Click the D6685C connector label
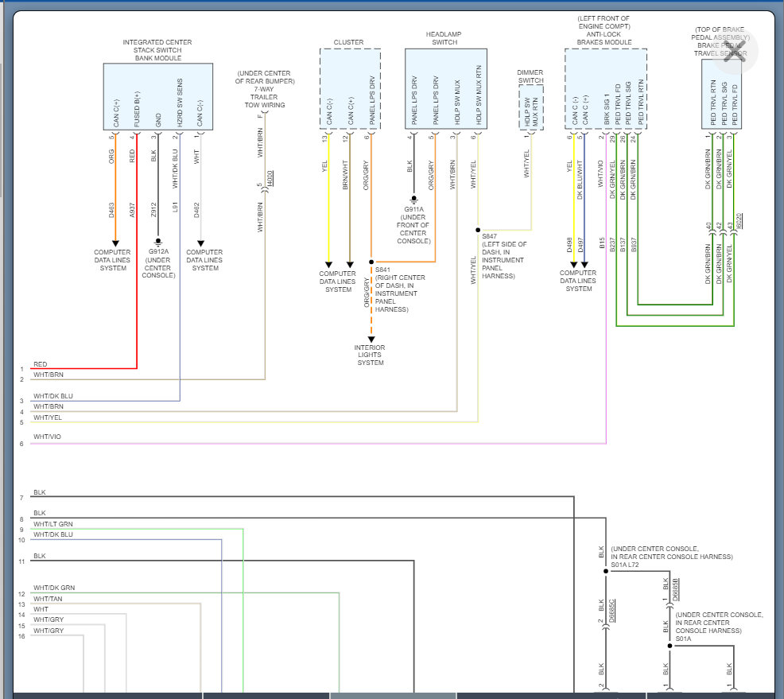784x699 pixels. point(612,610)
